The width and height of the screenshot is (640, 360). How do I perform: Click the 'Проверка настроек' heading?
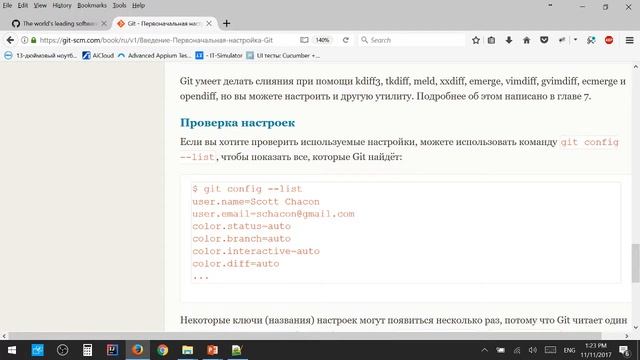pos(238,122)
